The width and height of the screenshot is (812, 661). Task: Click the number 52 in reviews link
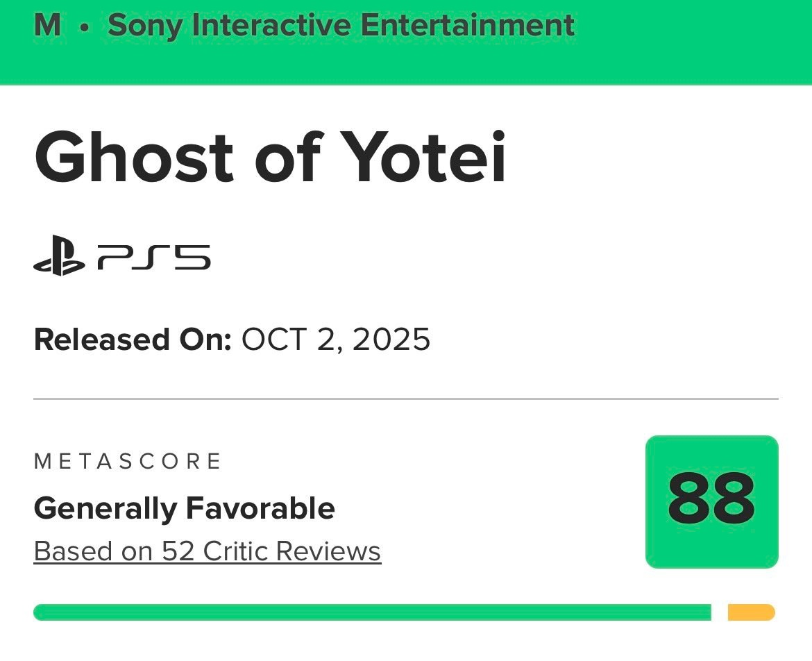pyautogui.click(x=177, y=551)
